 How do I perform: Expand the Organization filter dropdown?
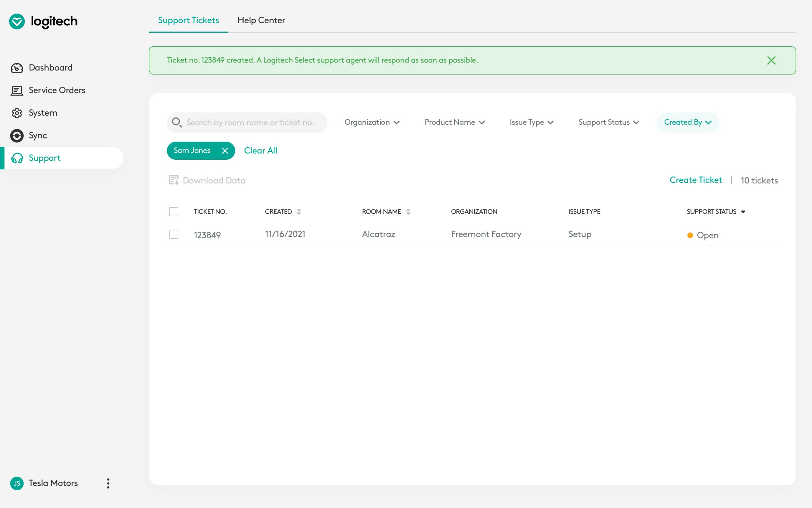(372, 122)
